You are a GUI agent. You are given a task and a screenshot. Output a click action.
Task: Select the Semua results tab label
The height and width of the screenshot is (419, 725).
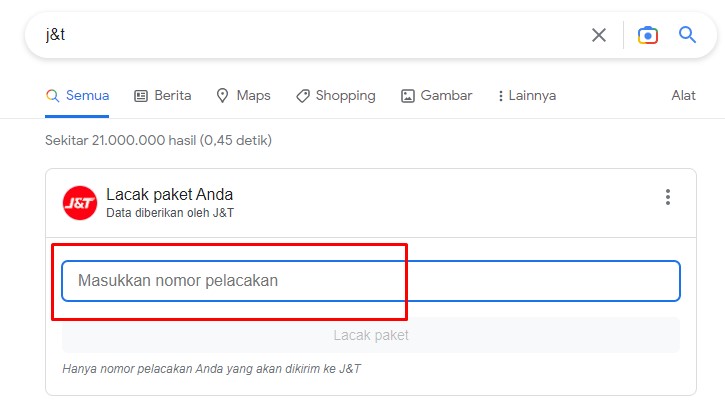(87, 95)
